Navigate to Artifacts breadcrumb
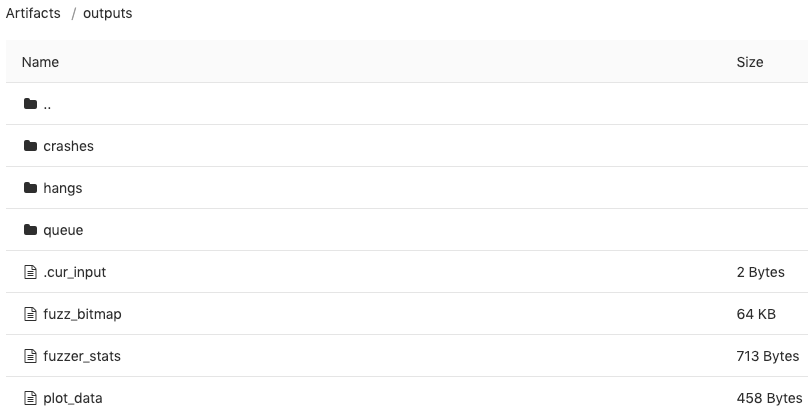808x416 pixels. [33, 13]
